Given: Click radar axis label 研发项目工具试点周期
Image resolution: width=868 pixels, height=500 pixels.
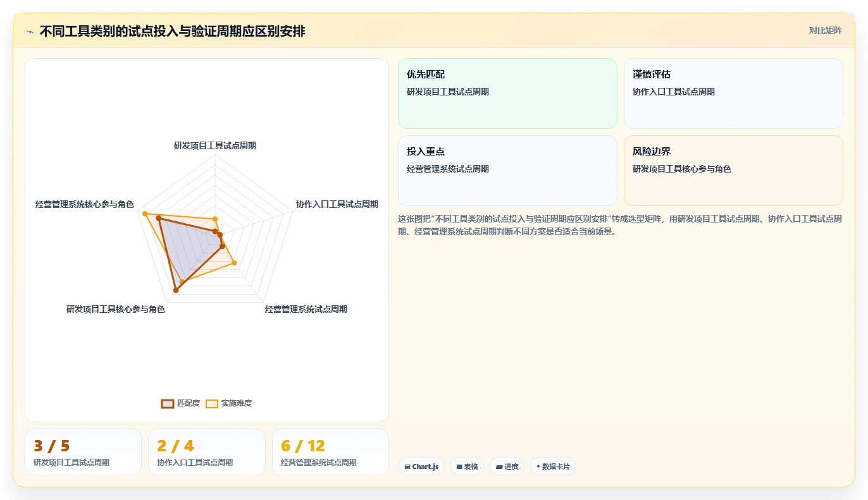Looking at the screenshot, I should (215, 145).
